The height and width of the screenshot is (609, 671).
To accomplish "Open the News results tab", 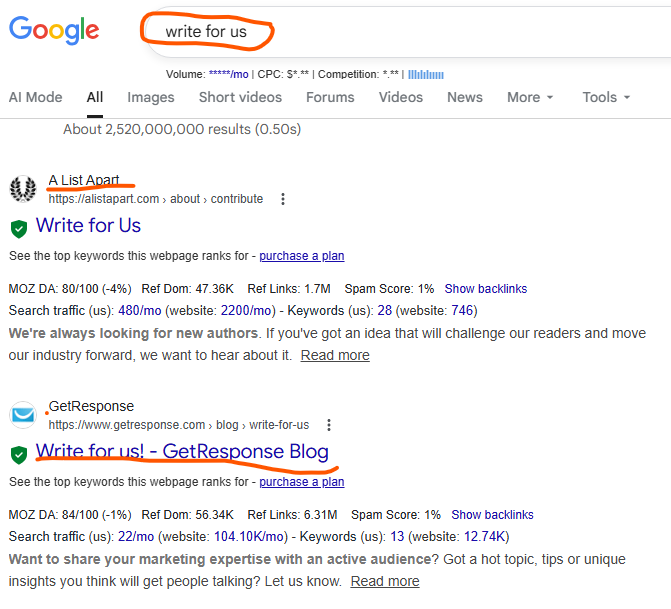I will point(465,97).
